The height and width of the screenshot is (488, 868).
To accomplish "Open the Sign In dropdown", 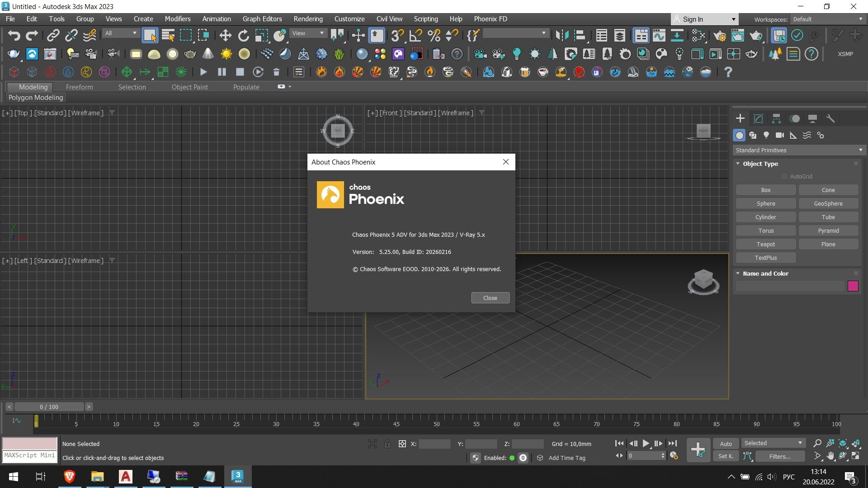I will (x=704, y=19).
